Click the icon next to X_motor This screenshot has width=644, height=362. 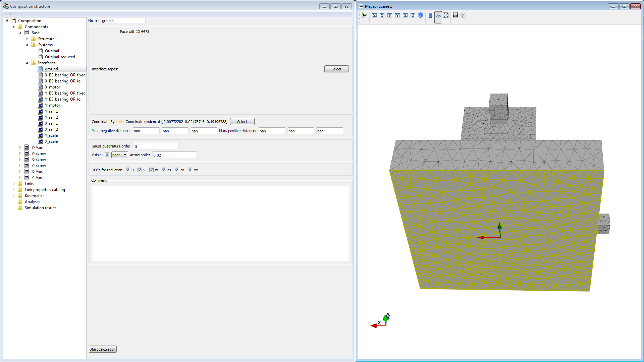click(40, 87)
